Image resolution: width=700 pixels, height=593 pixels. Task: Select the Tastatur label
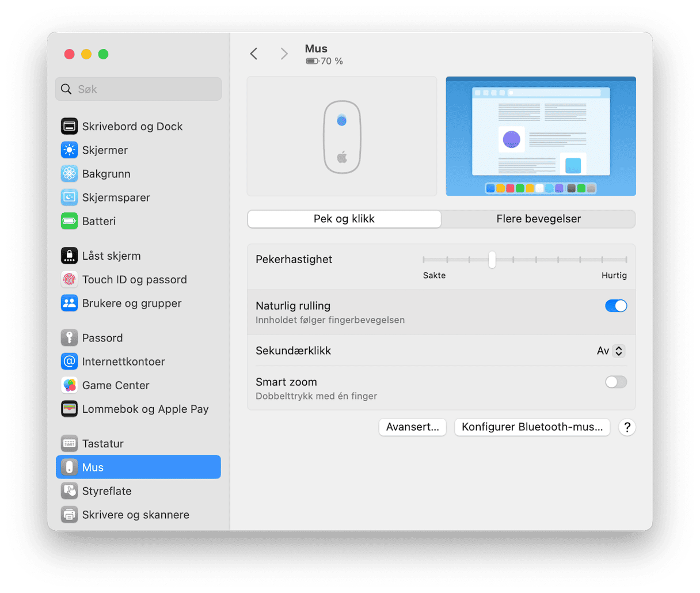coord(102,443)
